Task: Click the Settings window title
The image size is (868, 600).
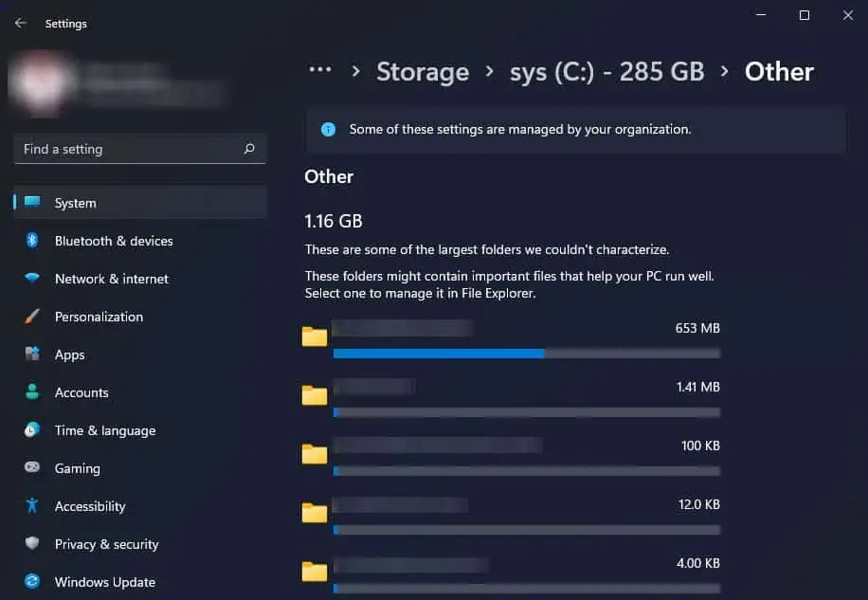Action: [66, 24]
